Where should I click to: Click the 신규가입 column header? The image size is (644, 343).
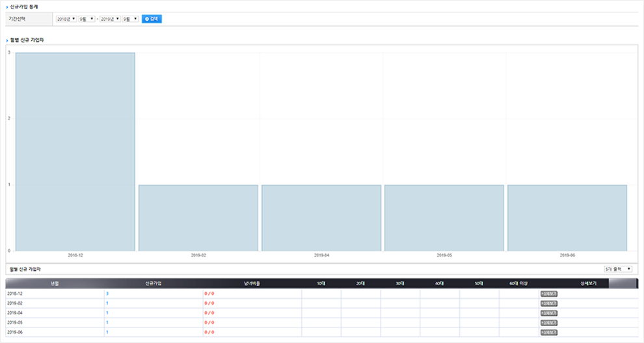154,283
